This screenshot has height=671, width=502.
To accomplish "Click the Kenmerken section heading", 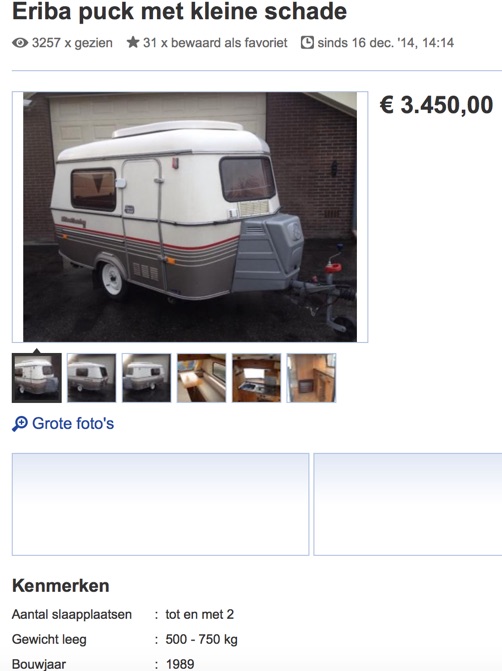I will (x=61, y=585).
